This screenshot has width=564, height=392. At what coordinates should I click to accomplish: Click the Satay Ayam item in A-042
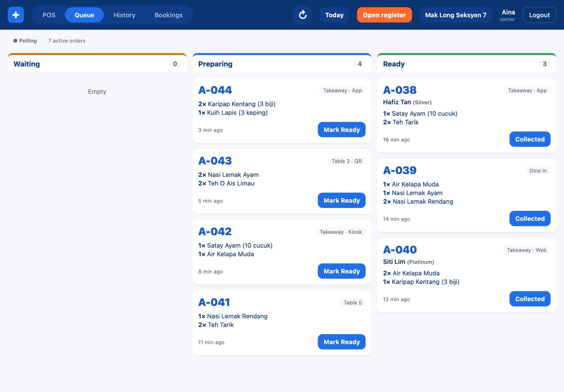pyautogui.click(x=235, y=245)
